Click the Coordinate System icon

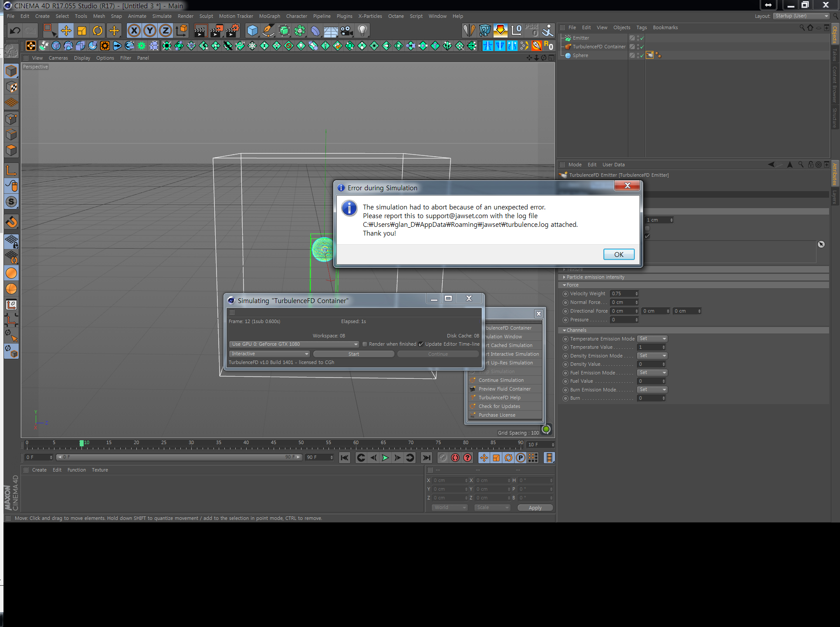point(181,30)
